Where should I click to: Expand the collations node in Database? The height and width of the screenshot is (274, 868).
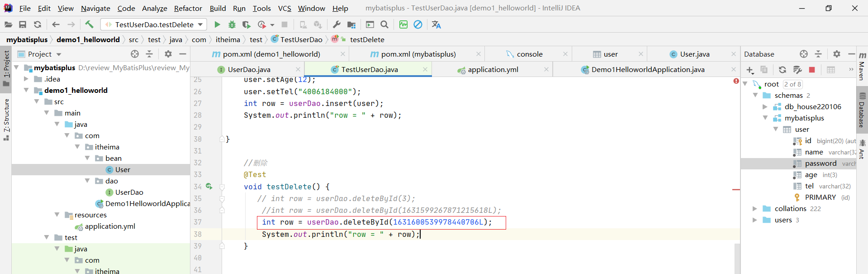[754, 208]
